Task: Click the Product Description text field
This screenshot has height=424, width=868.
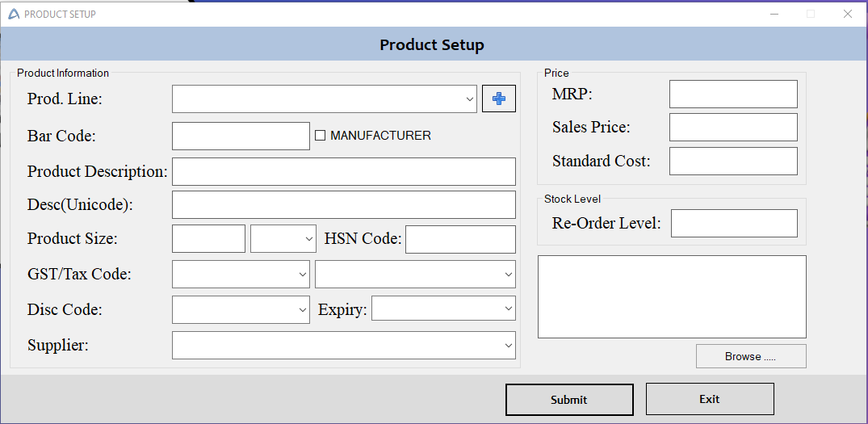Action: 343,171
